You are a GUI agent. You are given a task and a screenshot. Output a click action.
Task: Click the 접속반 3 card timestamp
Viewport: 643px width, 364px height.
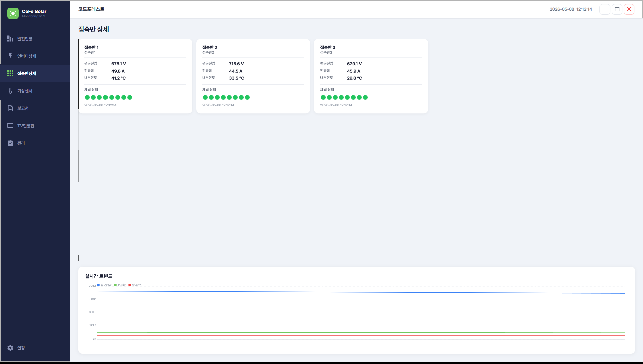point(336,105)
